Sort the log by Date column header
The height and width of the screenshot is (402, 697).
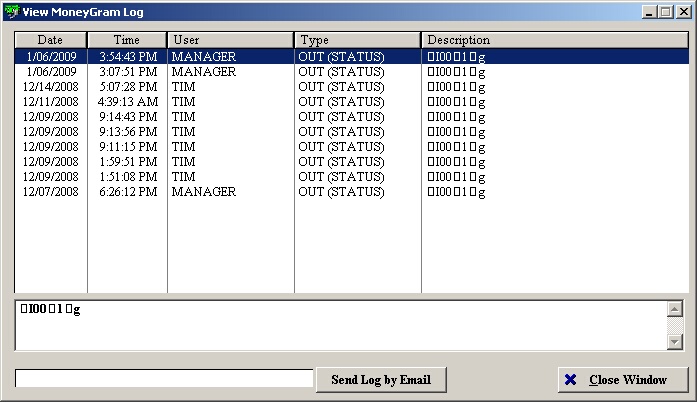coord(51,40)
